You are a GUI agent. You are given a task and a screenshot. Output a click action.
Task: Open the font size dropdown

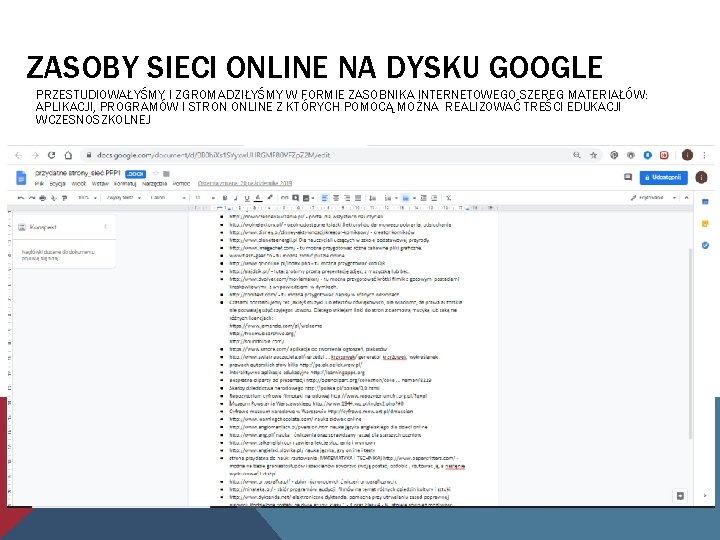coord(204,198)
